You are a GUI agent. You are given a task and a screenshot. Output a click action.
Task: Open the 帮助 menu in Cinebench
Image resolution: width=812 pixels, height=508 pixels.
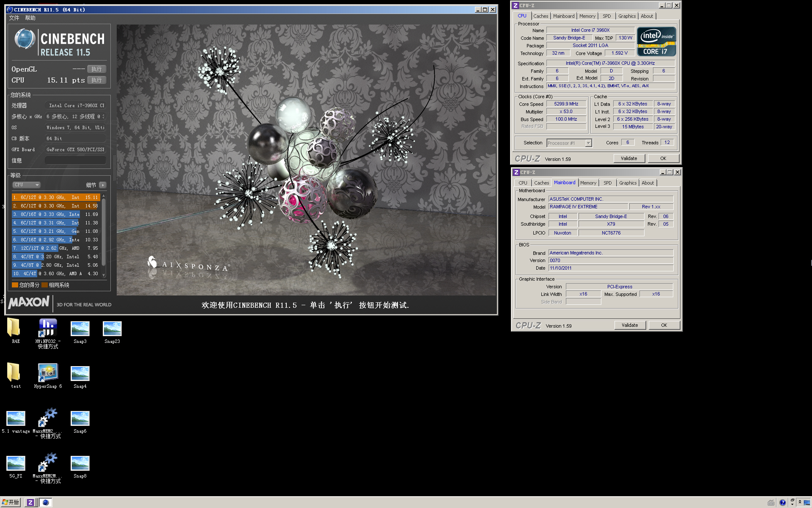click(30, 18)
